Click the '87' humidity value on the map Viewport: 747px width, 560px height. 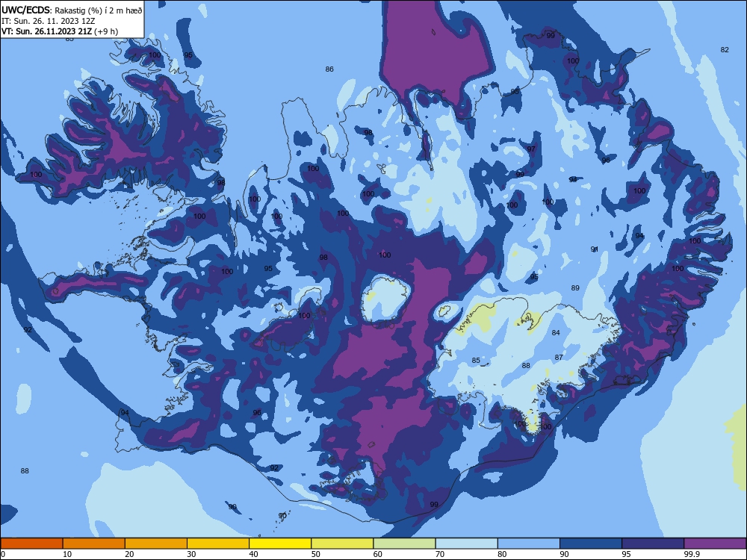point(559,357)
